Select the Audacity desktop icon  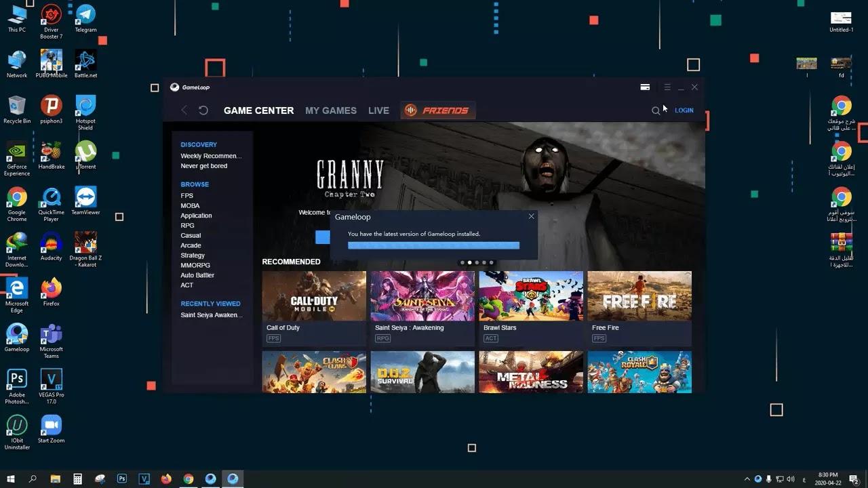pos(52,247)
